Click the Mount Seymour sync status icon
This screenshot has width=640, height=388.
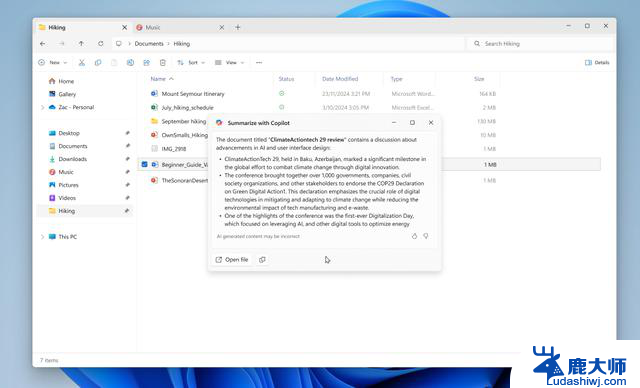282,93
